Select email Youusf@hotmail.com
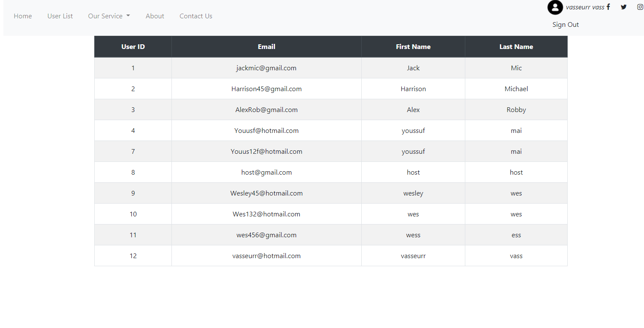 267,131
